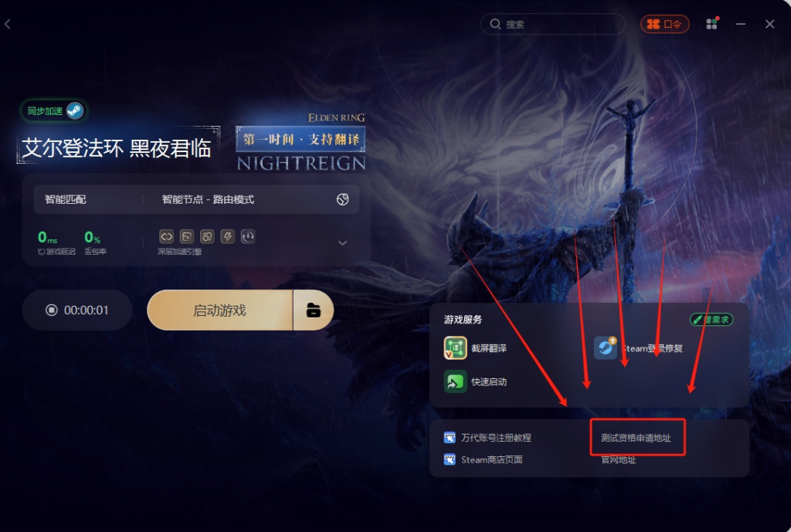Click the Steam登录修复 icon

click(606, 348)
